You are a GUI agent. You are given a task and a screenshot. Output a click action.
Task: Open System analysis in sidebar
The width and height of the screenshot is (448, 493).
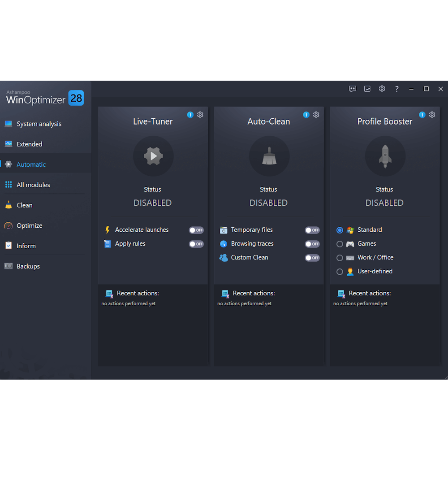tap(39, 124)
